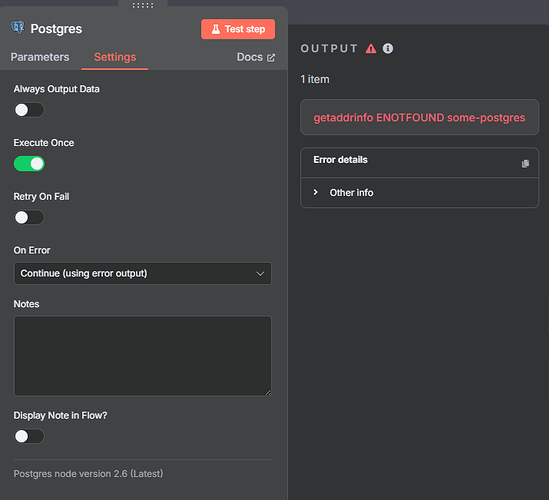Click the notes textarea resize grip
The width and height of the screenshot is (549, 500).
268,393
